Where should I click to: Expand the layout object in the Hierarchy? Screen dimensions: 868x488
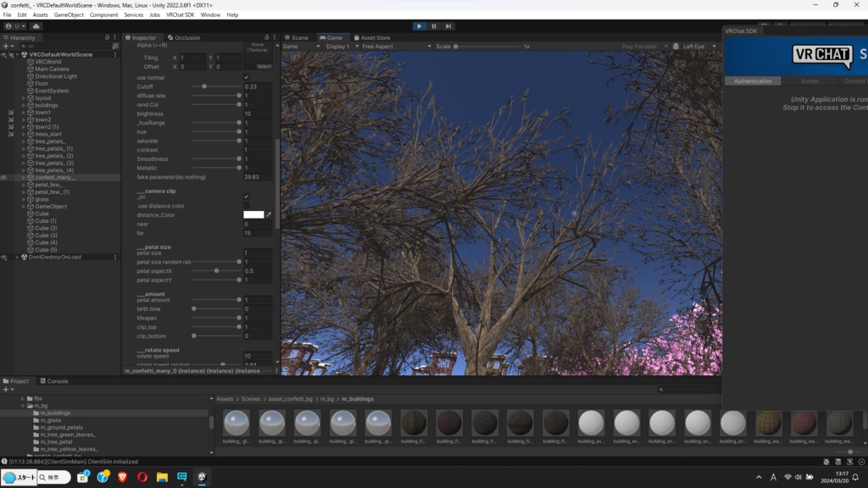24,98
